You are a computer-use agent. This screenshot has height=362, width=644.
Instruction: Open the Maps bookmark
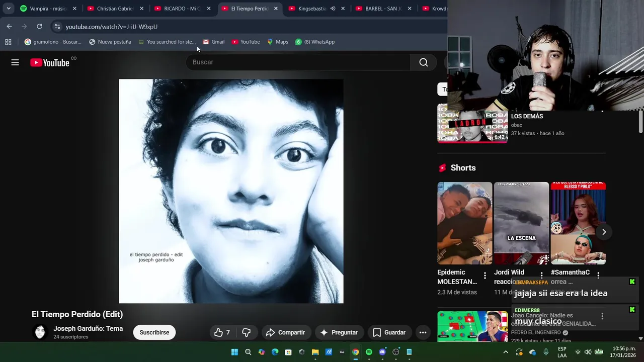click(x=278, y=42)
